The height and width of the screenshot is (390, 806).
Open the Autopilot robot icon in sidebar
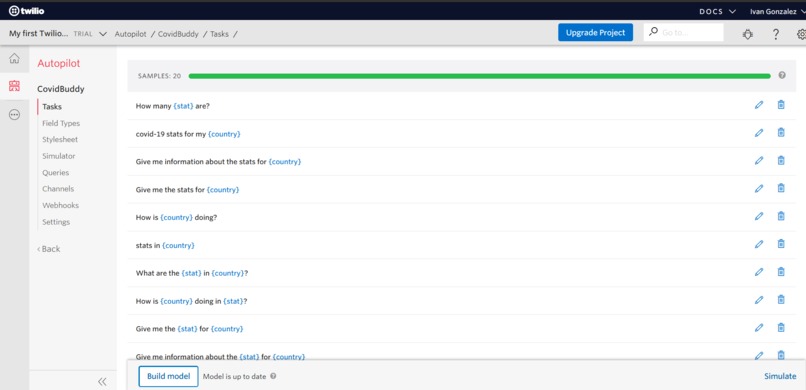coord(14,86)
